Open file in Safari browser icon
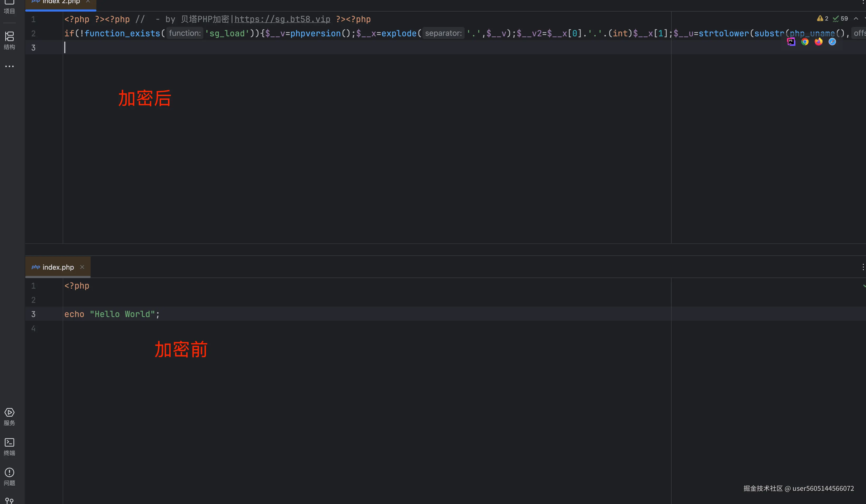This screenshot has width=866, height=504. click(x=832, y=42)
